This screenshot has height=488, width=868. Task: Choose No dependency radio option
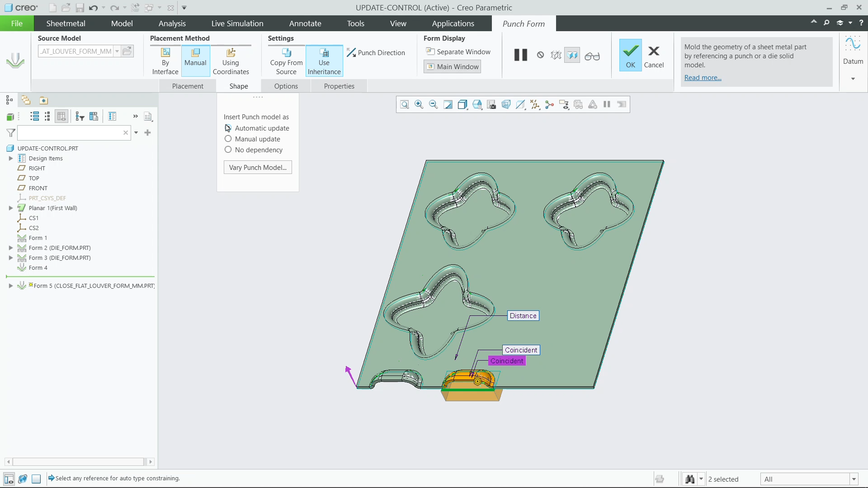(253, 150)
